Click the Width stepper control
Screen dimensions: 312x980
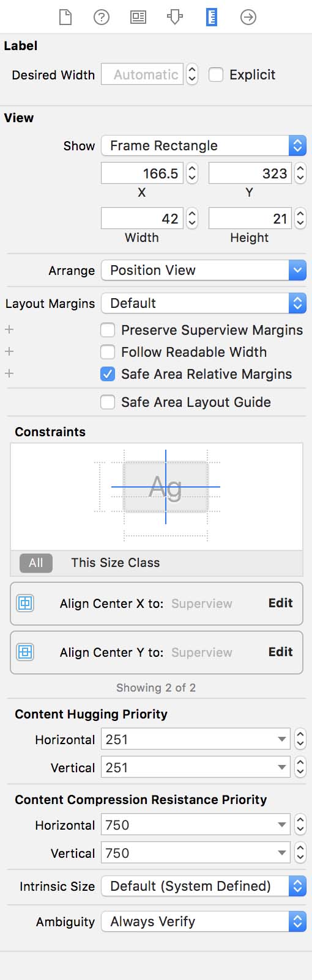[192, 219]
